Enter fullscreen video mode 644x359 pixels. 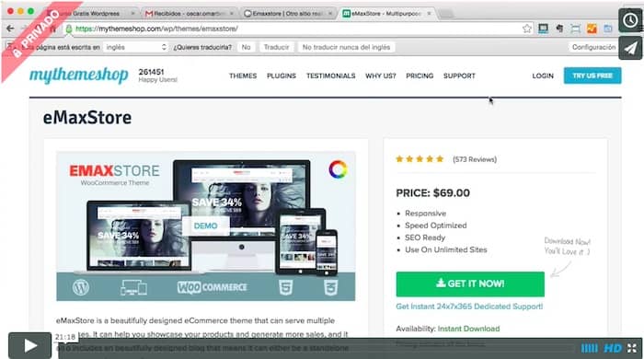(632, 348)
